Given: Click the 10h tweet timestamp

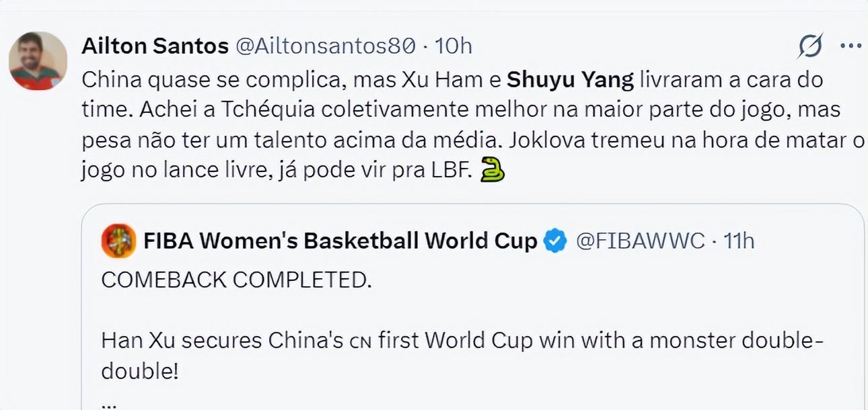Looking at the screenshot, I should coord(453,46).
